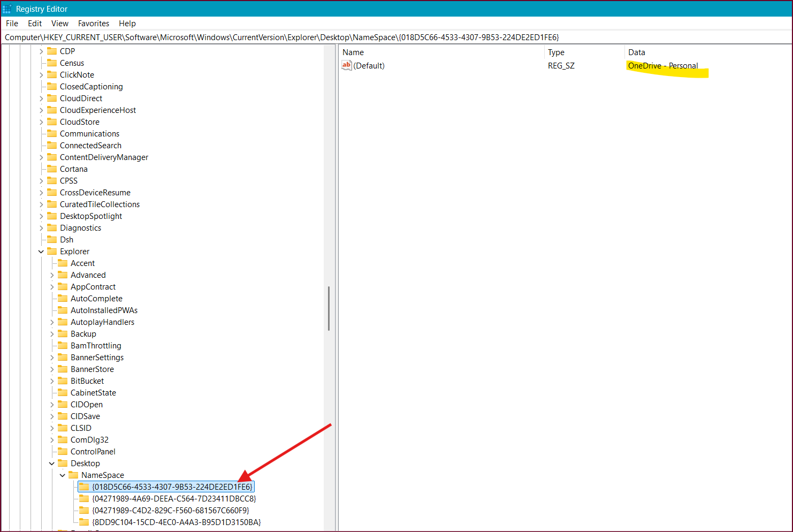Image resolution: width=793 pixels, height=532 pixels.
Task: Expand the BannerStore key
Action: point(52,369)
